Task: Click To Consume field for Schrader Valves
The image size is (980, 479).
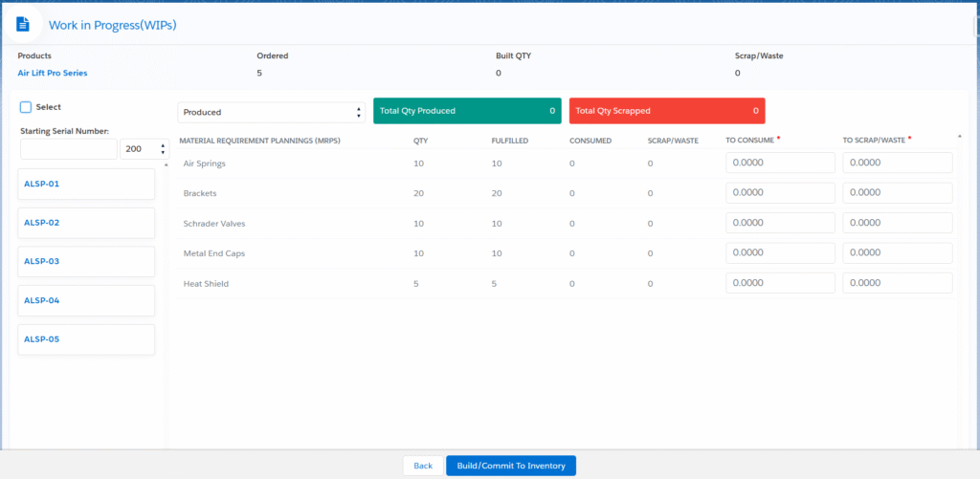Action: [780, 223]
